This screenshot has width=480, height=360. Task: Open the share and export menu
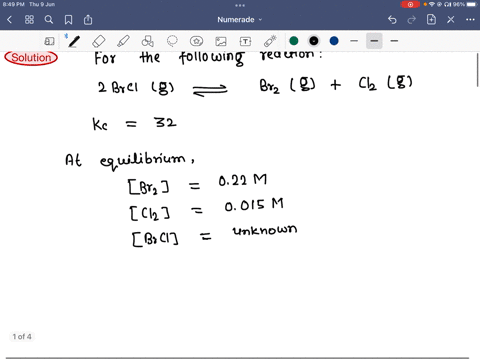[88, 20]
